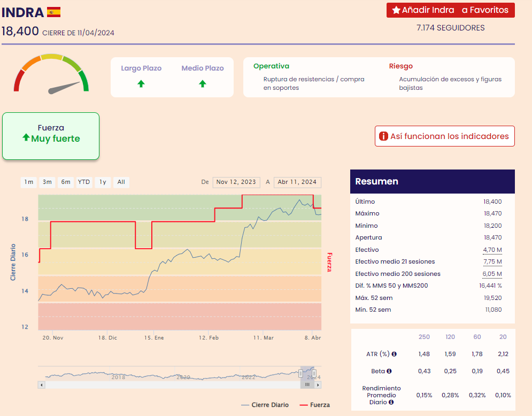Open the start date field Nov 12, 2023
This screenshot has height=416, width=532.
pyautogui.click(x=236, y=182)
